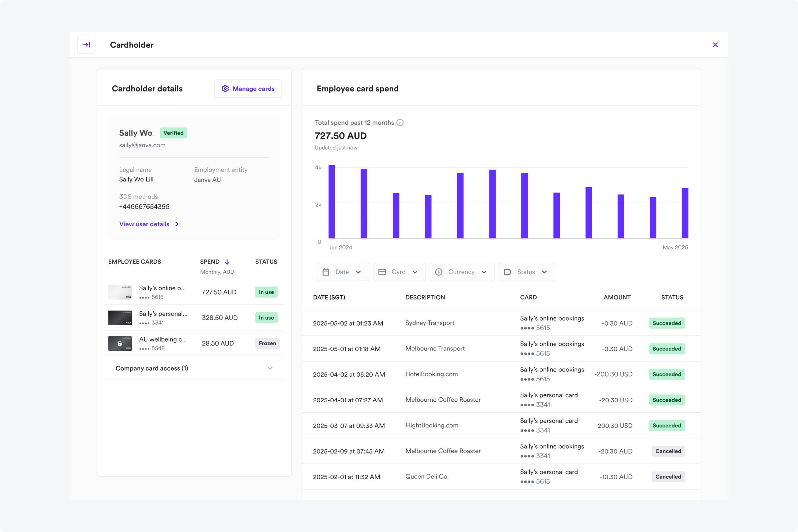
Task: Collapse the Cardholder side panel arrow icon
Action: click(x=86, y=45)
